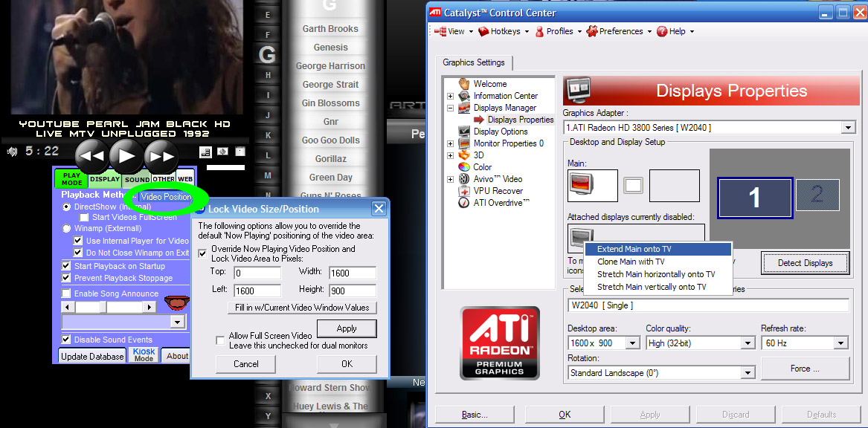The width and height of the screenshot is (868, 428).
Task: Click the speaker volume icon beside 5:22
Action: (x=12, y=152)
